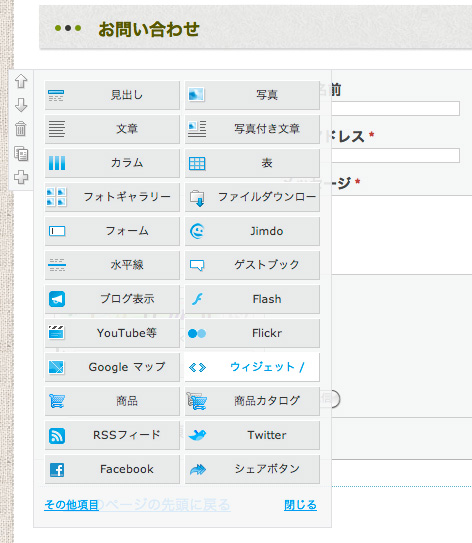The width and height of the screenshot is (472, 543).
Task: Insert a ゲストブック guestbook element
Action: click(x=252, y=265)
